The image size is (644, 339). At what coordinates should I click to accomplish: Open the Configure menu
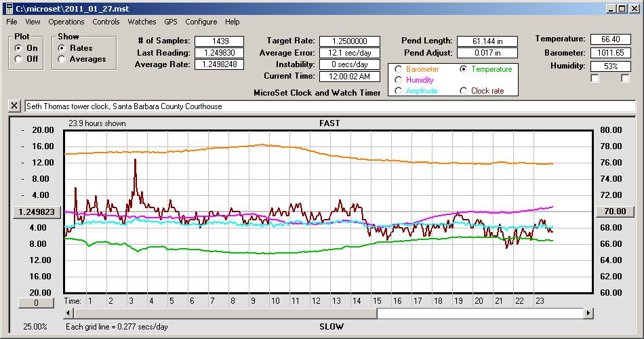(x=201, y=22)
